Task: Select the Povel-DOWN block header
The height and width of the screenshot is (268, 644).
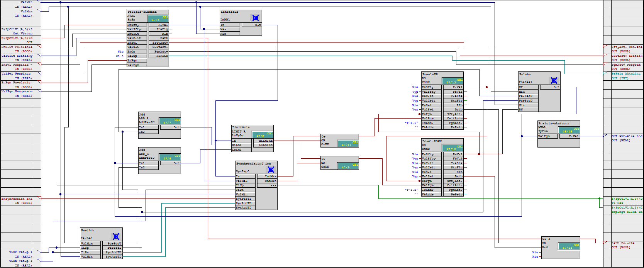Action: coord(432,141)
